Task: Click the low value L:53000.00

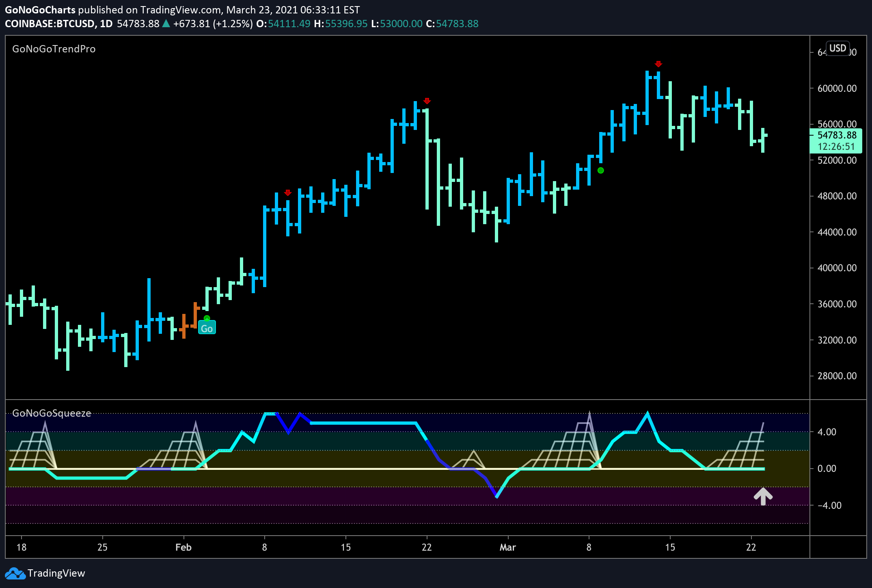Action: (397, 24)
